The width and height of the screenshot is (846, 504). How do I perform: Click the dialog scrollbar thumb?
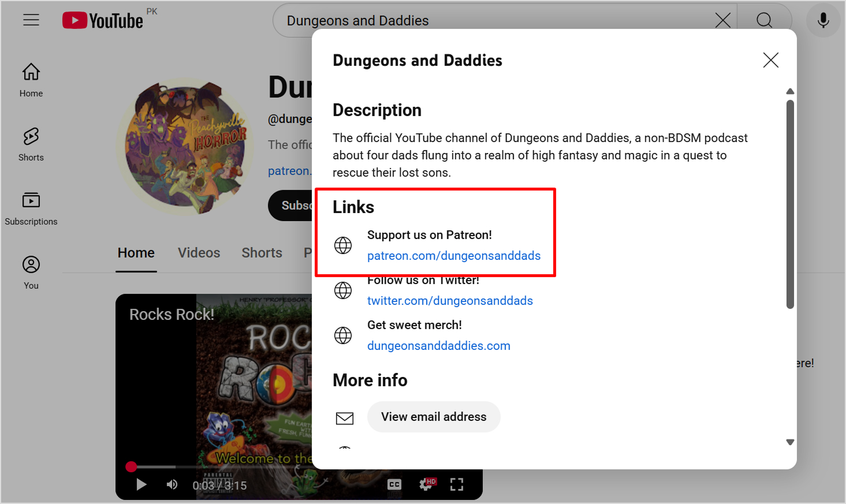[790, 204]
